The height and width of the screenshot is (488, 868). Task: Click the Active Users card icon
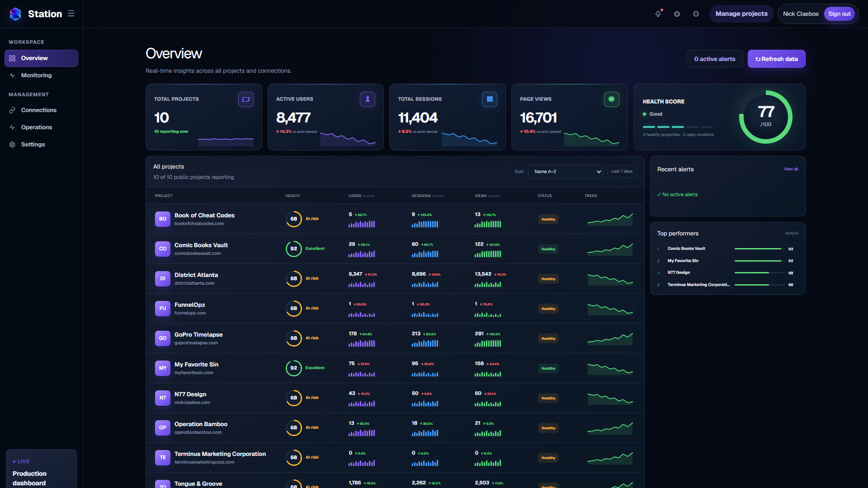[x=368, y=99]
